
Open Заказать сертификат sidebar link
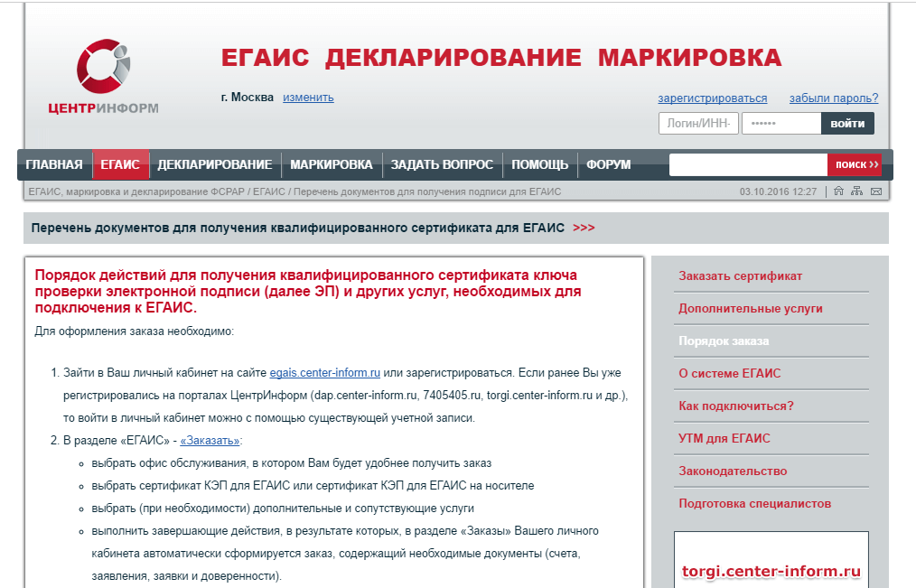740,276
